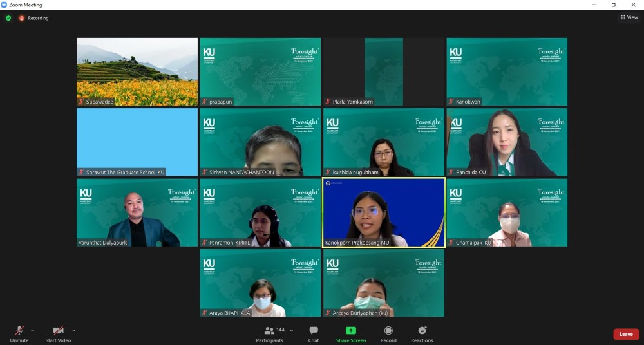Click the green Share Screen icon
This screenshot has height=345, width=644.
point(351,331)
